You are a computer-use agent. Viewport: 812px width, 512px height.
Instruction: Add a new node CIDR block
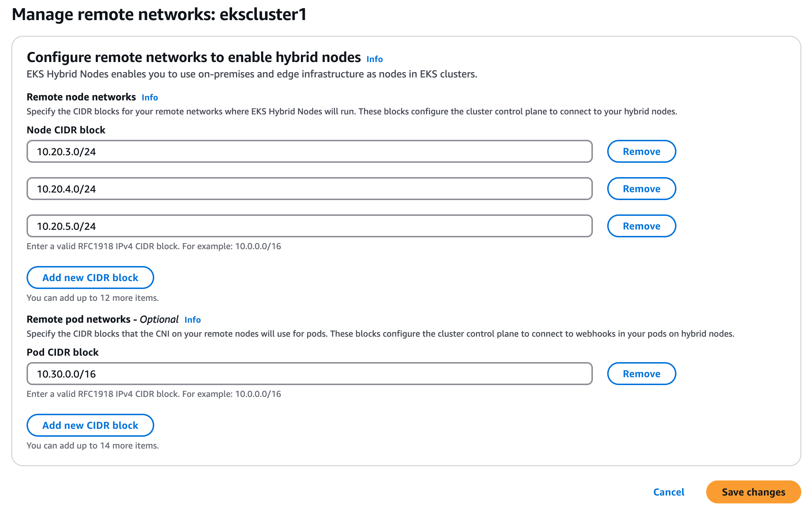coord(90,278)
